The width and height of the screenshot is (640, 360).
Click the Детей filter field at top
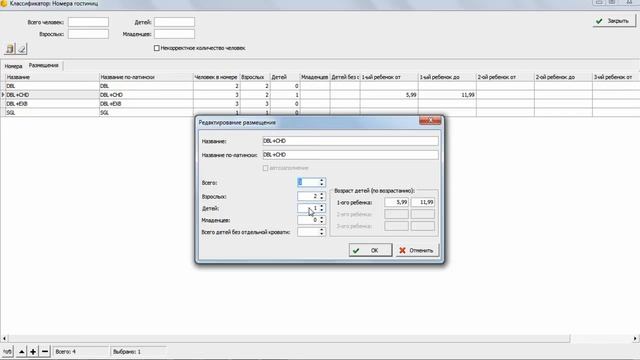pyautogui.click(x=174, y=22)
